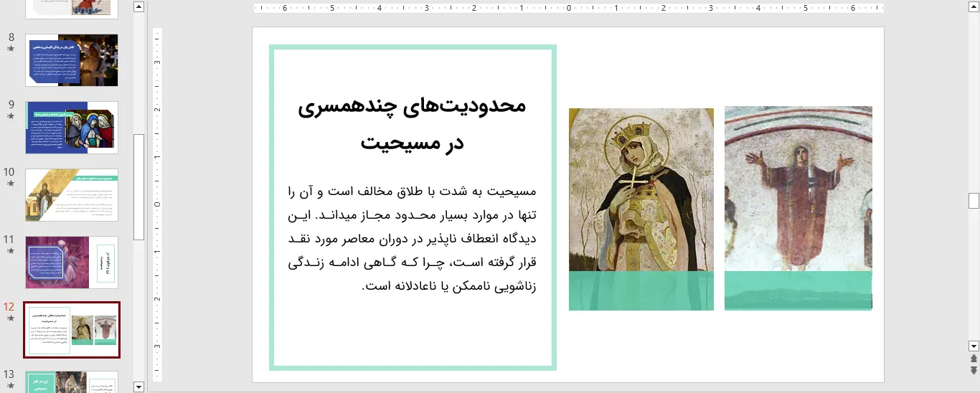
Task: Click the animation star icon under slide 8
Action: (x=10, y=49)
